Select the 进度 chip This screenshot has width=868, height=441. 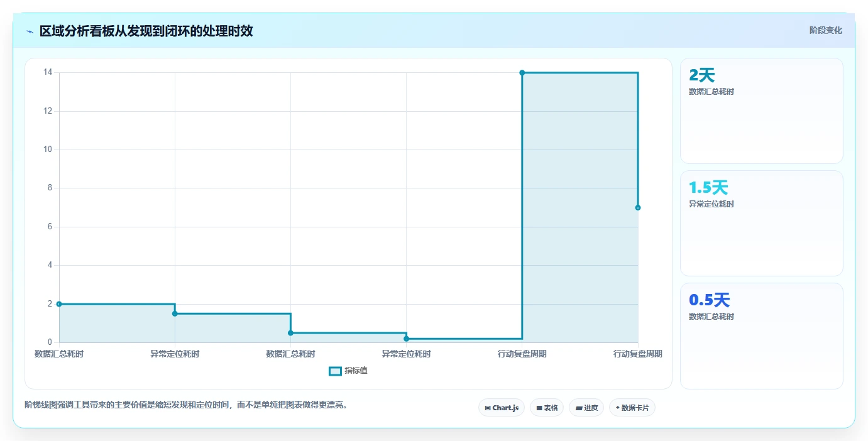[586, 408]
